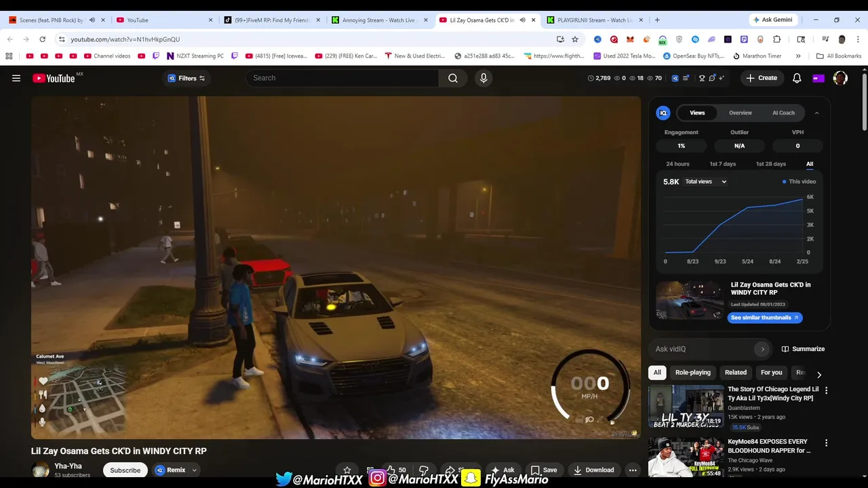Switch to the vidIQ Views tab
This screenshot has height=488, width=868.
[x=697, y=113]
